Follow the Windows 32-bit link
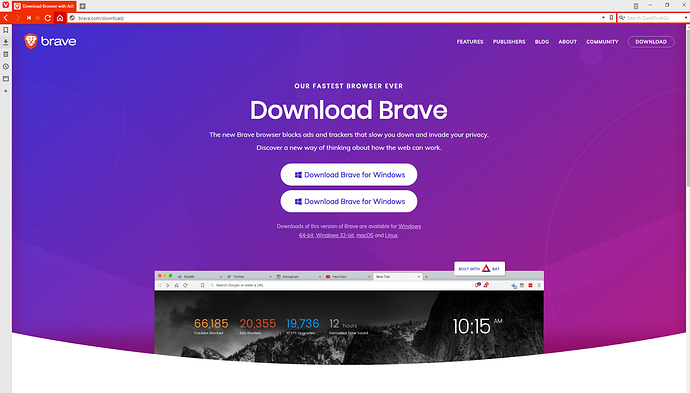Viewport: 690px width, 393px height. click(335, 235)
